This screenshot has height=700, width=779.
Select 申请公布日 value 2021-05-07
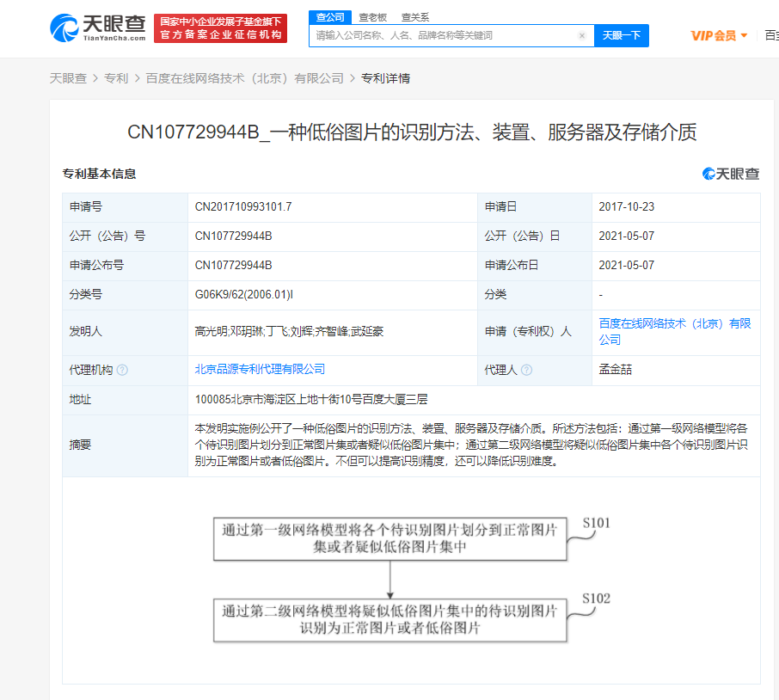click(x=627, y=265)
